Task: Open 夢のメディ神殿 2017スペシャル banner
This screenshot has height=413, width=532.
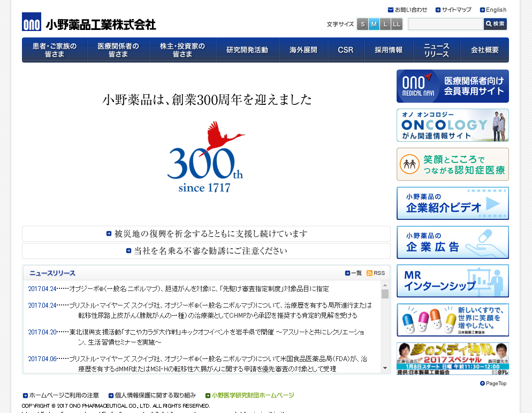Action: (x=453, y=359)
